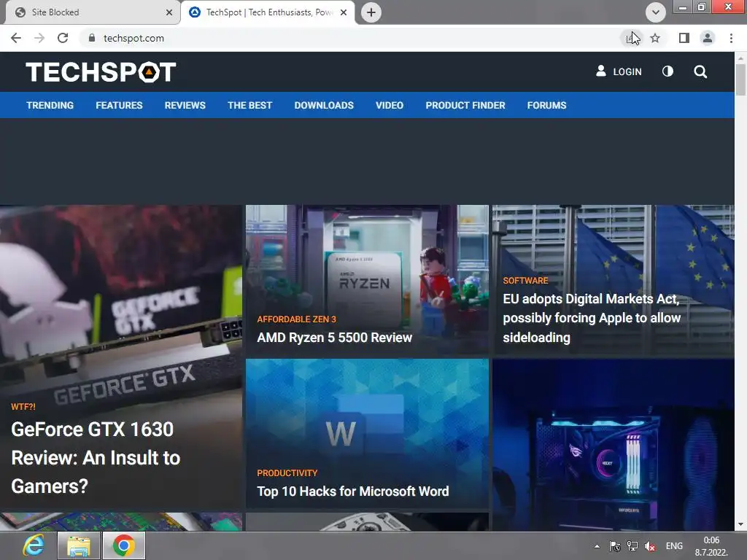Open GeForce GTX 1630 Review article
747x560 pixels.
tap(96, 458)
